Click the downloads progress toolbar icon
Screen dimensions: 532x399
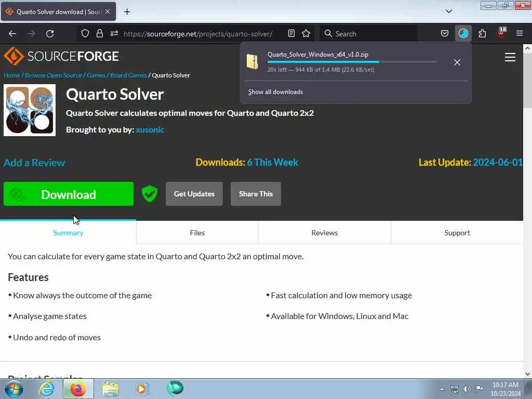tap(463, 33)
